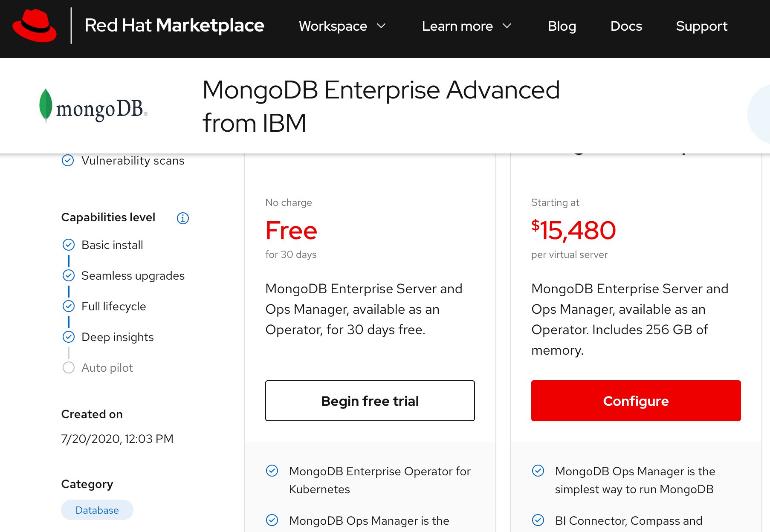Click checkmark beside BI Connector, Compass item
Image resolution: width=770 pixels, height=532 pixels.
538,520
